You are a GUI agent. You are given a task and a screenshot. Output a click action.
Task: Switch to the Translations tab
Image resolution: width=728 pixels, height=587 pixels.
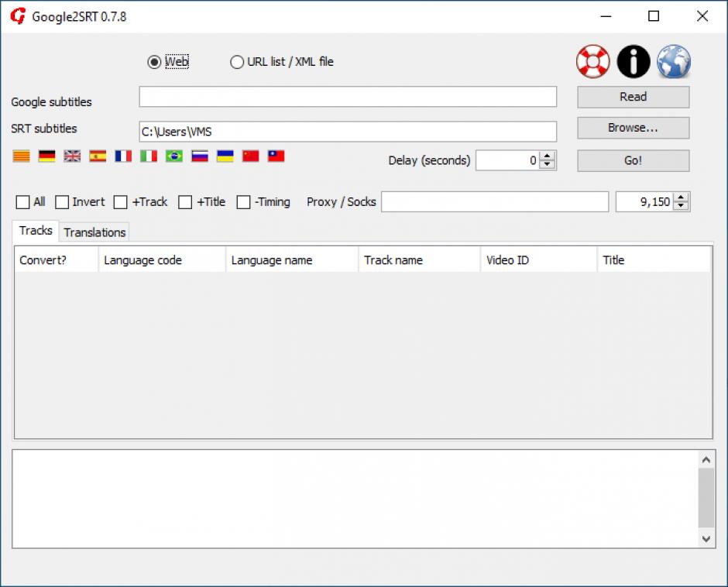click(x=94, y=232)
